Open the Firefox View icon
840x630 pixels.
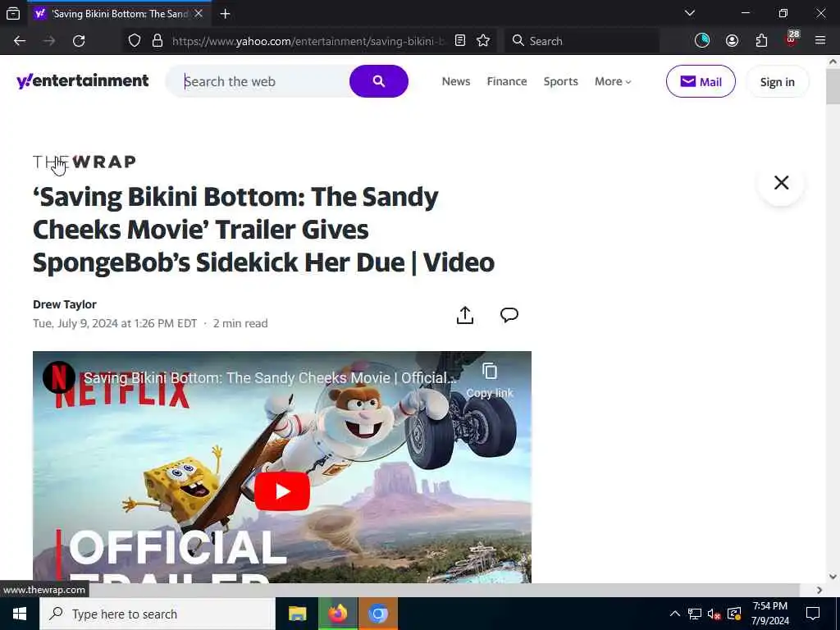[13, 13]
